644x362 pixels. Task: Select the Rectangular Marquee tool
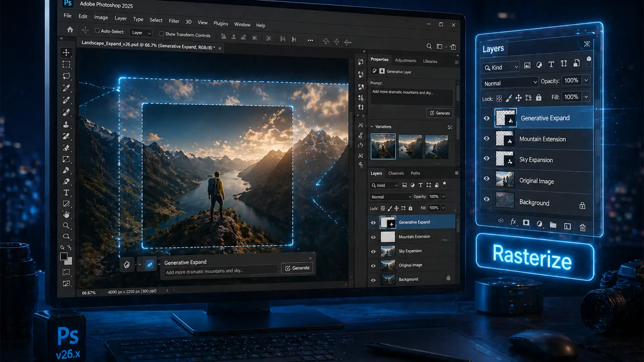pyautogui.click(x=66, y=64)
